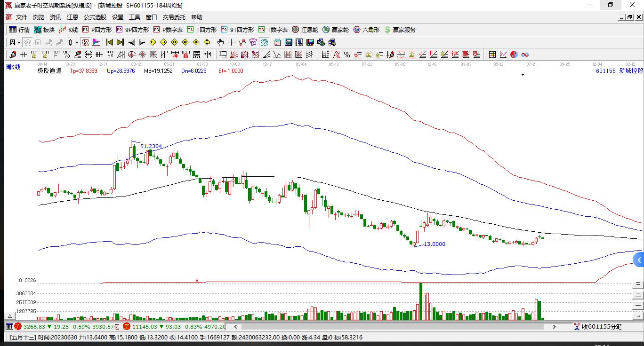Open the 资讯 menu
This screenshot has width=644, height=346.
click(x=56, y=17)
